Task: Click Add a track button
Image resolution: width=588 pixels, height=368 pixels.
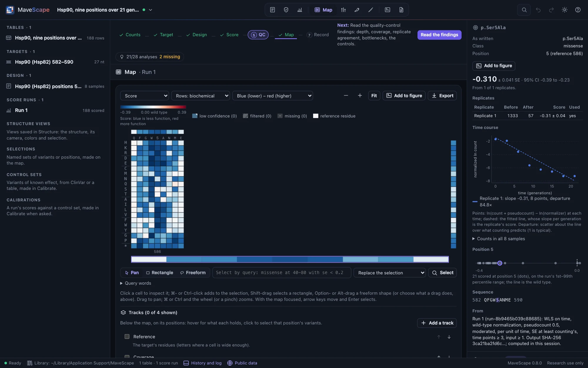Action: coord(437,323)
